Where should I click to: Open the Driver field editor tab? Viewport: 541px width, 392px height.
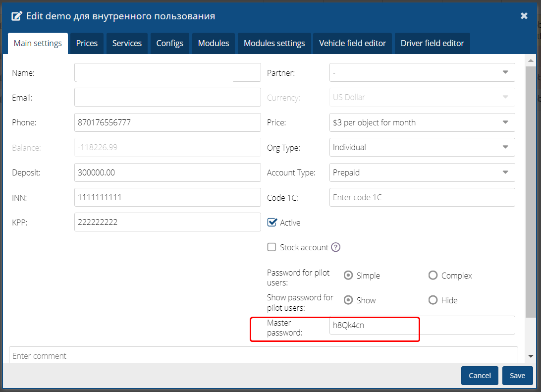[432, 43]
